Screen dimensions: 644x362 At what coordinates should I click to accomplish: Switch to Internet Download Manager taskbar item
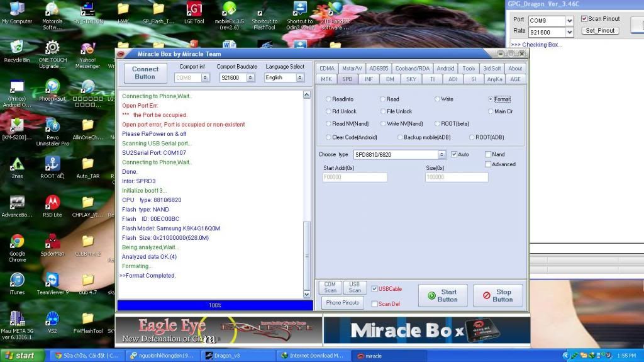314,356
